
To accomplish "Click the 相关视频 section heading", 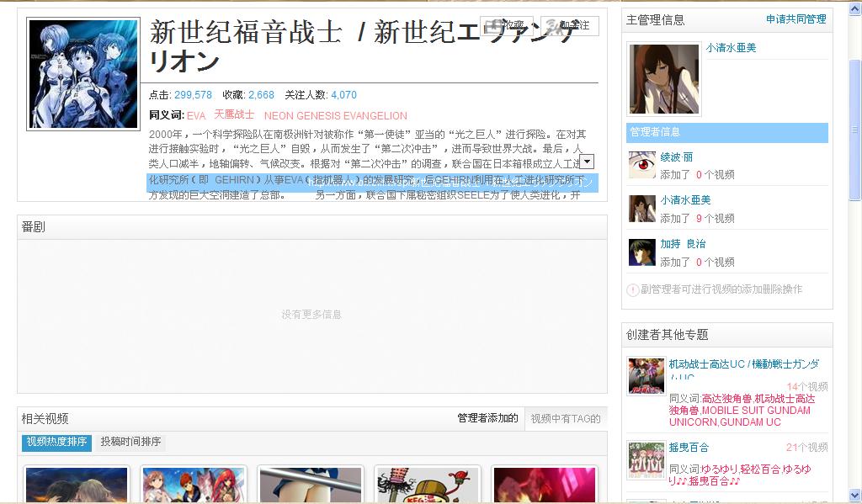I will [x=45, y=419].
